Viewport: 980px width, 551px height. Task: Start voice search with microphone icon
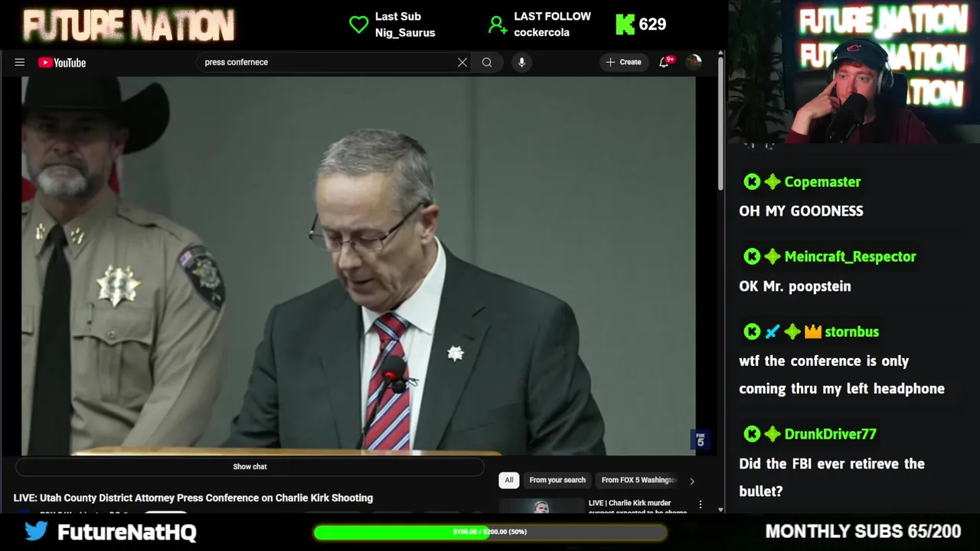point(521,63)
